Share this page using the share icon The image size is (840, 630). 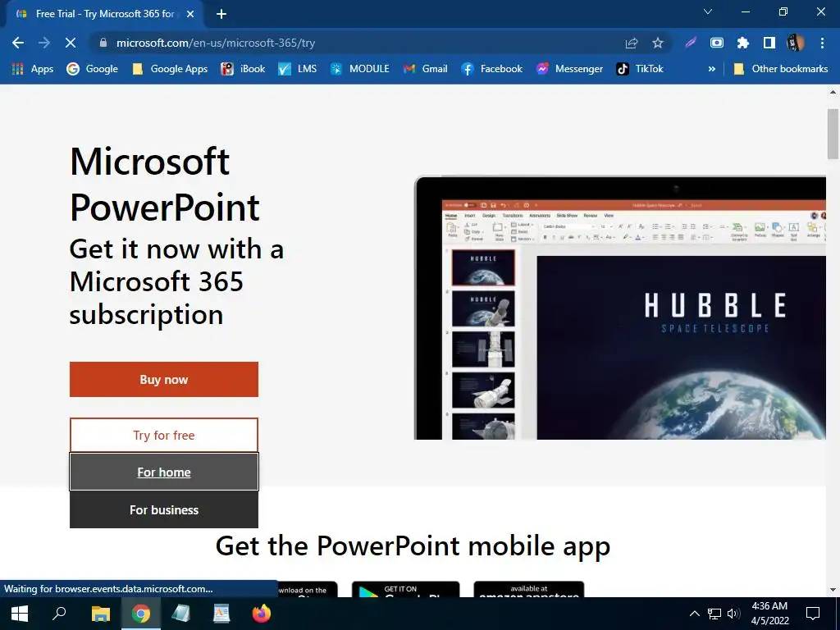[x=632, y=43]
